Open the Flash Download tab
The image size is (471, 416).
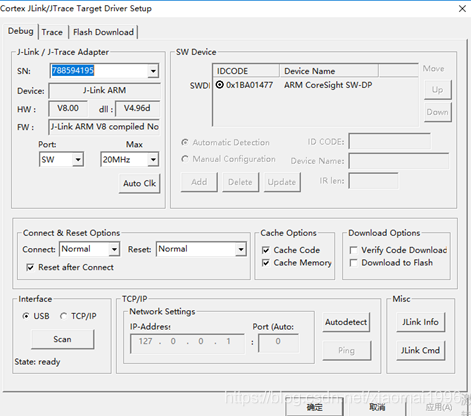pos(103,32)
